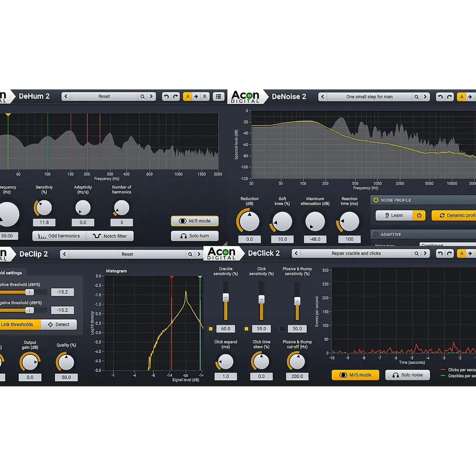Click the Sensitivity knob in DeHum 2

[x=44, y=208]
